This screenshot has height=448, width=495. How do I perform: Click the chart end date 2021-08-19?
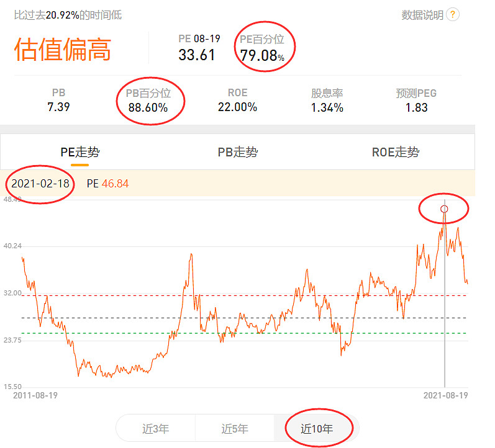pos(445,395)
